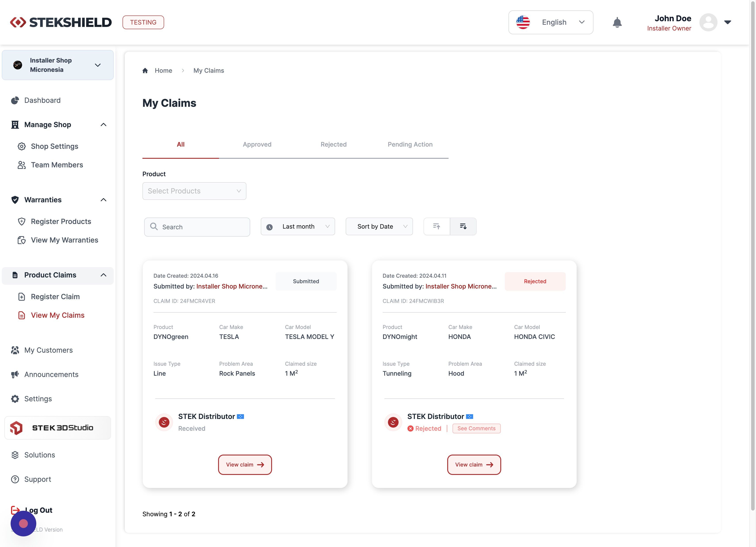Select the All claims tab

coord(181,145)
